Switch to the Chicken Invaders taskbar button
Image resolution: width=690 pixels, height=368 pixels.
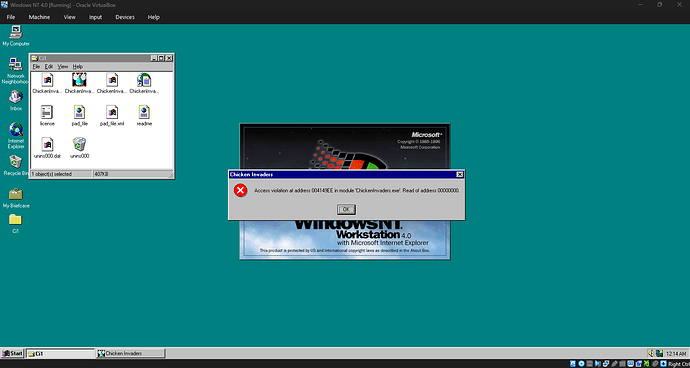tap(131, 353)
